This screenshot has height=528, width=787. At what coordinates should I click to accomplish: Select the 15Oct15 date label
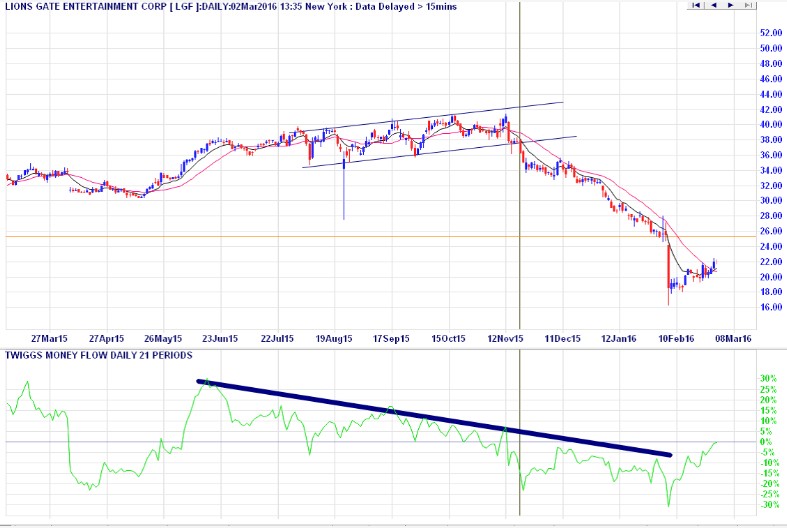[448, 339]
